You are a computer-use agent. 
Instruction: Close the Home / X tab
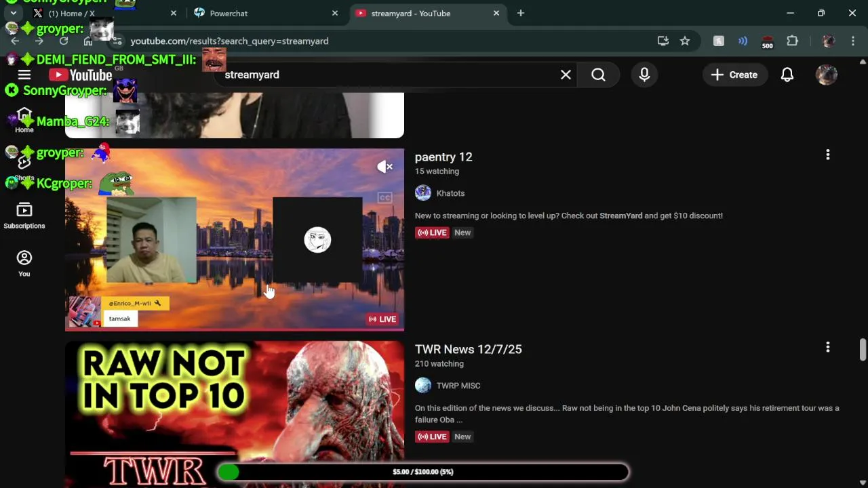[174, 13]
